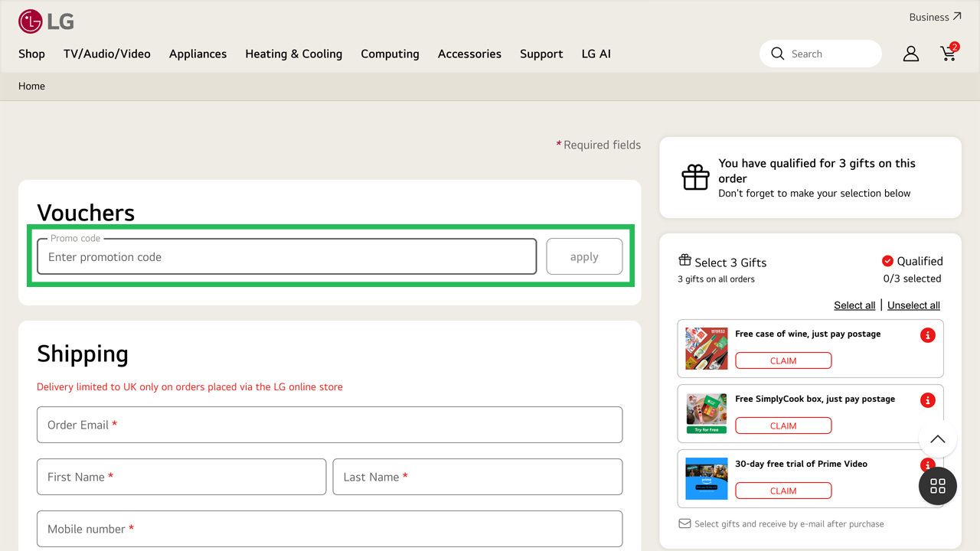Image resolution: width=980 pixels, height=551 pixels.
Task: Open the Business link
Action: pos(929,17)
